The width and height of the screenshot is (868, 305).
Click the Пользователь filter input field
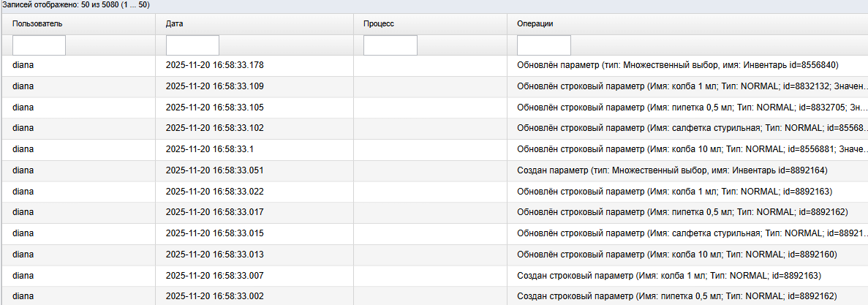[x=39, y=45]
